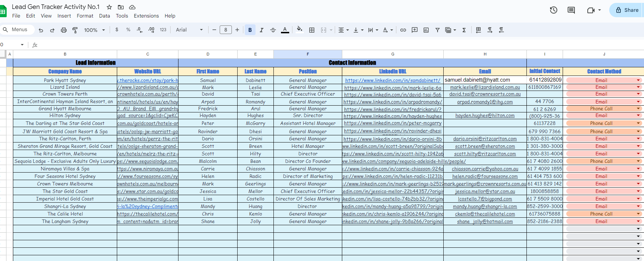Screen dimensions: 644x261
Task: Insert a link with the chain icon
Action: point(403,30)
